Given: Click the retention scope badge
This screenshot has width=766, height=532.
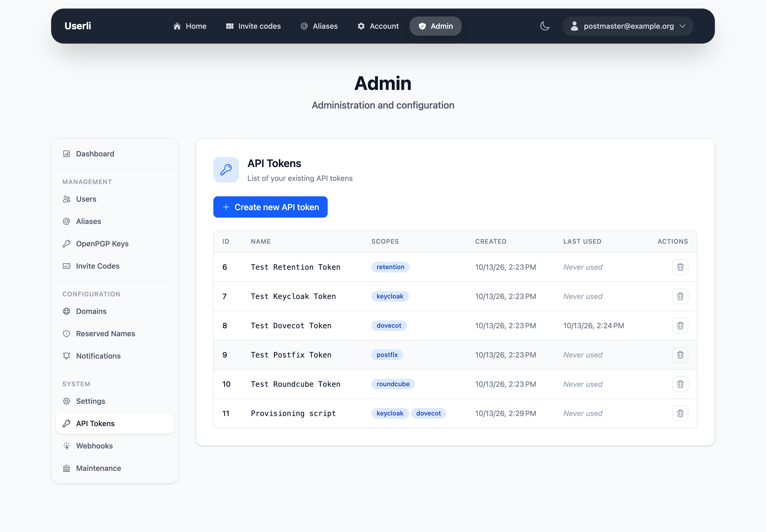Looking at the screenshot, I should pos(390,267).
